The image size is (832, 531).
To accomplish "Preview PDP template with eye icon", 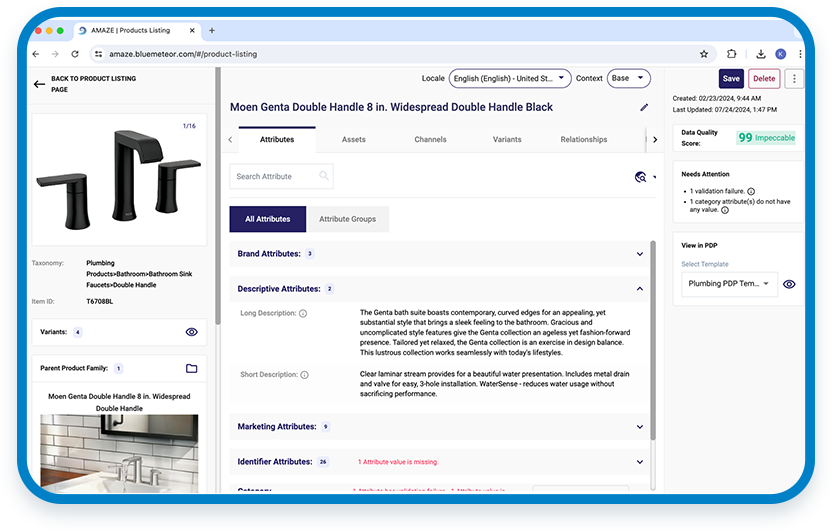I will [x=790, y=284].
